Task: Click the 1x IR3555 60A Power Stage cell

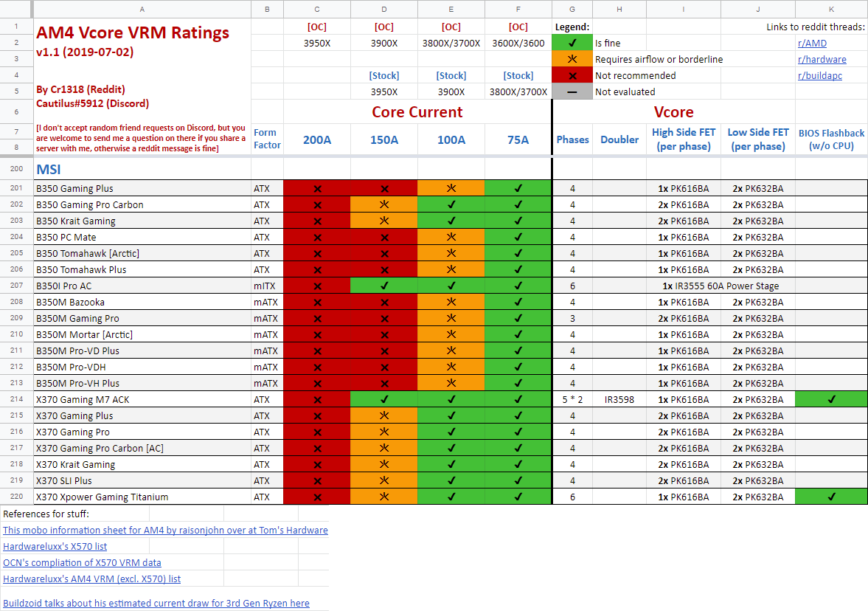Action: pyautogui.click(x=721, y=286)
